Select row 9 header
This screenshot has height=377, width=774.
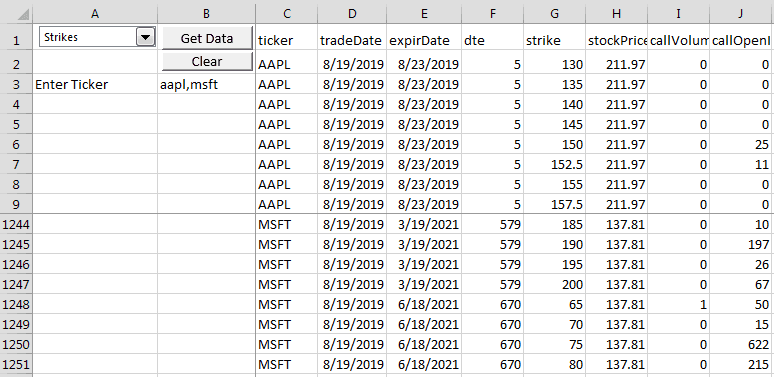pyautogui.click(x=16, y=204)
